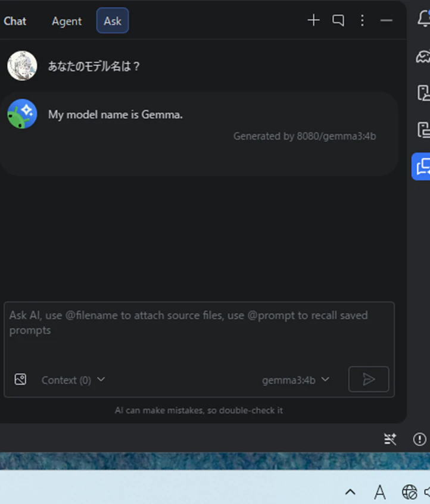Switch to the Chat tab
This screenshot has height=504, width=430.
(x=15, y=21)
